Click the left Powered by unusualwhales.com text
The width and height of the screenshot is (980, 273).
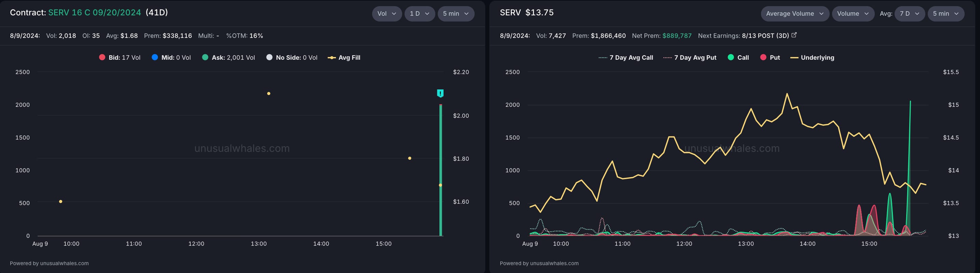(x=49, y=263)
